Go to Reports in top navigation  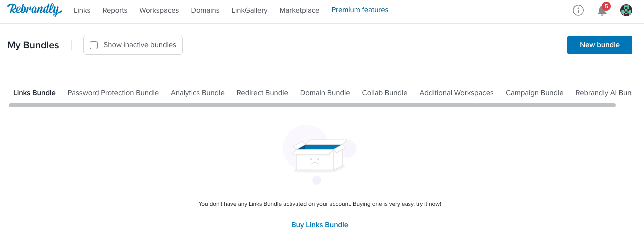[x=115, y=10]
